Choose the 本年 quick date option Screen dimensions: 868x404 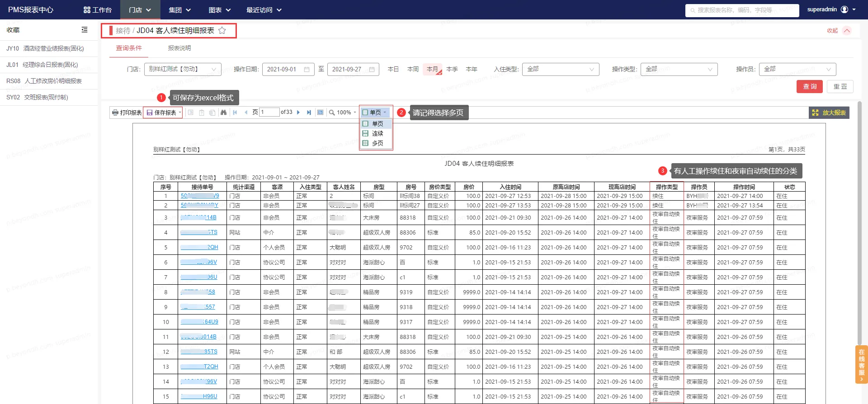(472, 69)
